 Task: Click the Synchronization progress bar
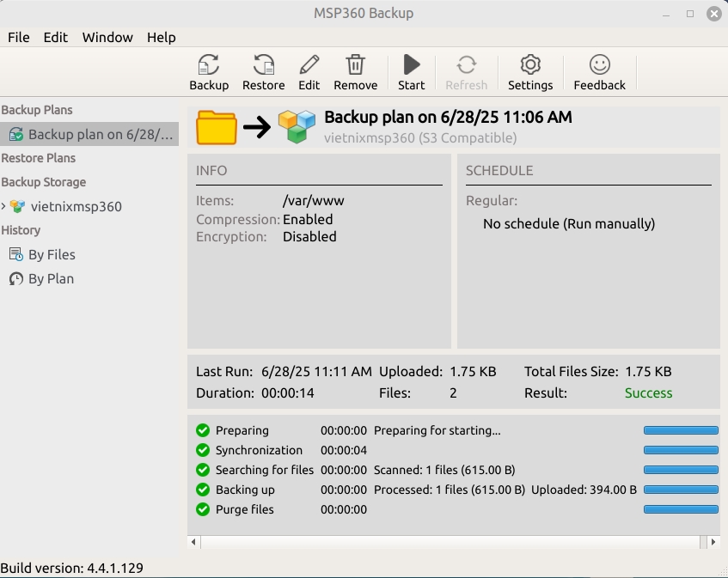681,450
